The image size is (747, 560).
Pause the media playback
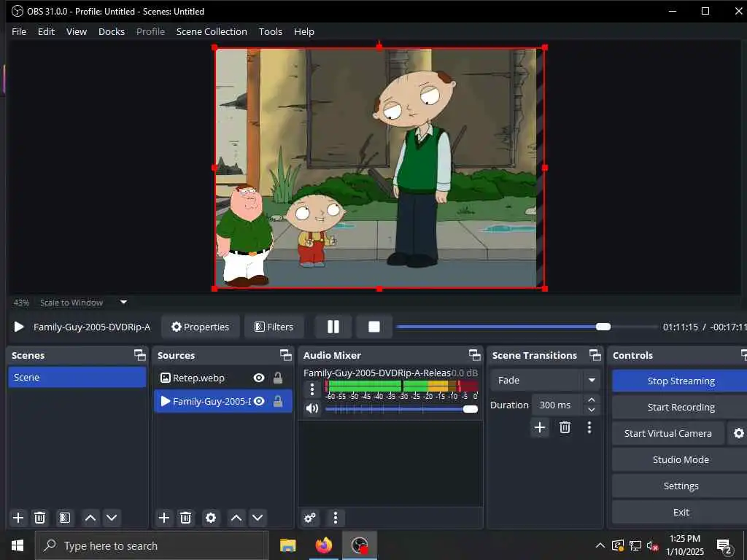tap(333, 327)
